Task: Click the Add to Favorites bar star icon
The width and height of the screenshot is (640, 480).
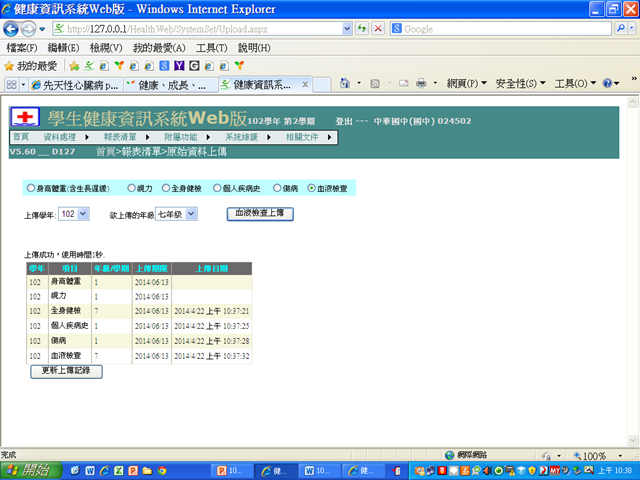Action: [x=74, y=66]
